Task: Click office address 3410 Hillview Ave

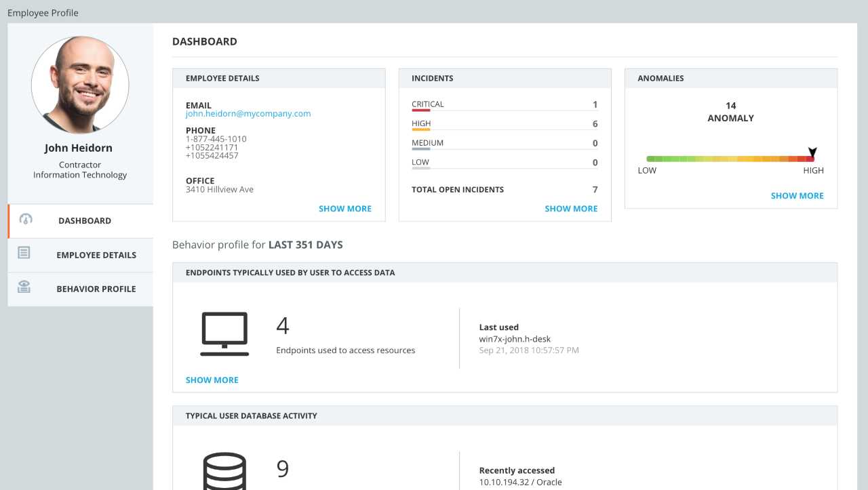Action: (220, 190)
